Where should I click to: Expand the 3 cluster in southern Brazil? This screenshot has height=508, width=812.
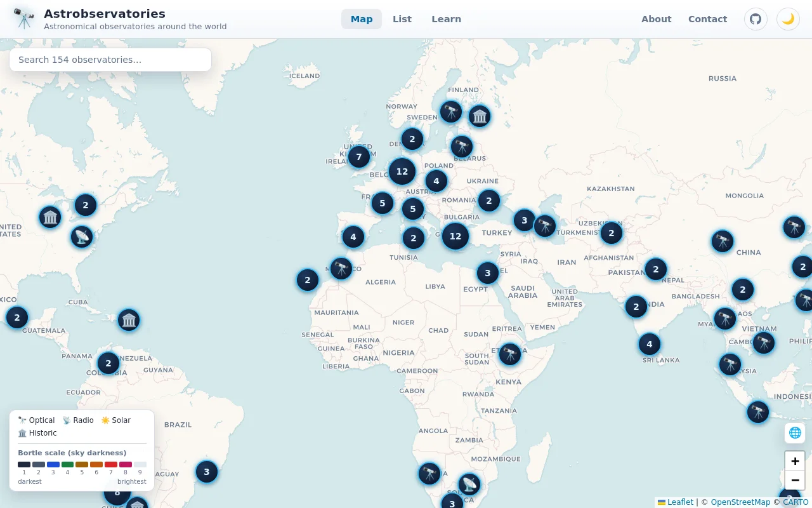207,472
